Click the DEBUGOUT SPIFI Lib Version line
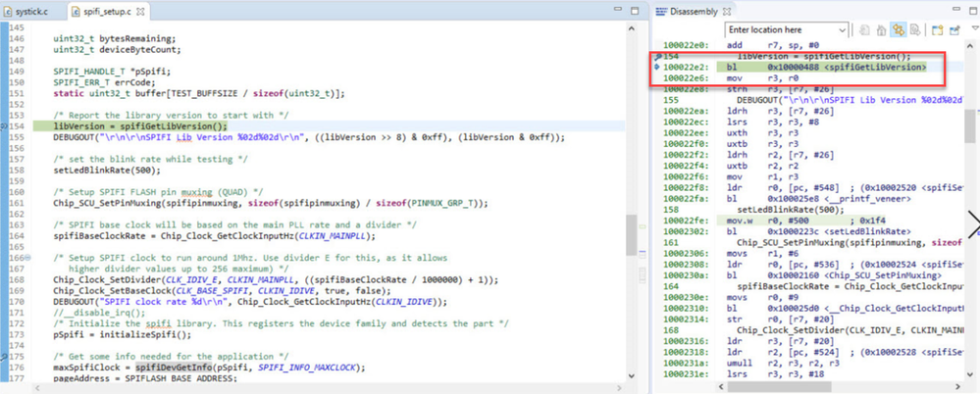The image size is (980, 394). click(x=309, y=137)
